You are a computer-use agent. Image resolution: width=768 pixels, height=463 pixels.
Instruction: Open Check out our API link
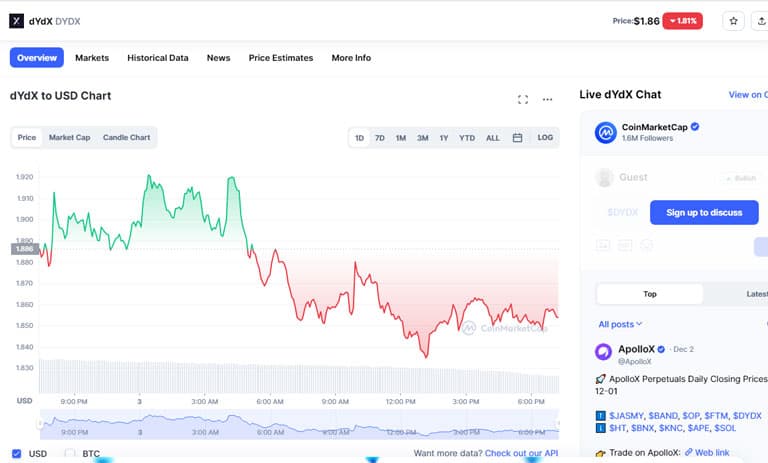521,453
